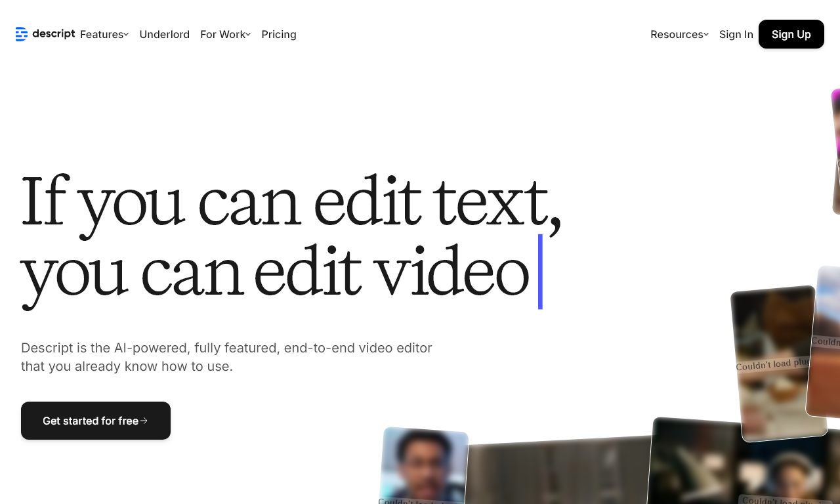This screenshot has width=840, height=504.
Task: Open the blurred man's face video thumbnail
Action: pyautogui.click(x=424, y=466)
